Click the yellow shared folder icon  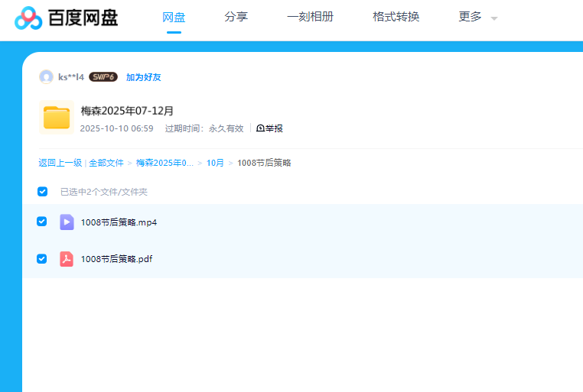(57, 117)
